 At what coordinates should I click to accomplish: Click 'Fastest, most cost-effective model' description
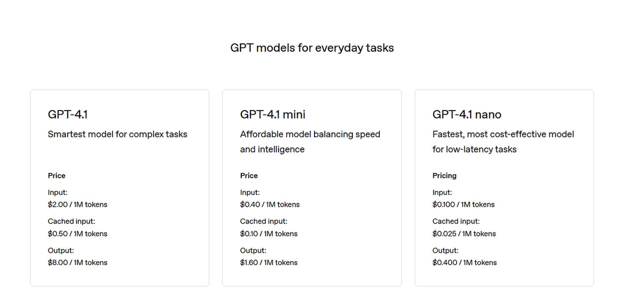click(503, 134)
